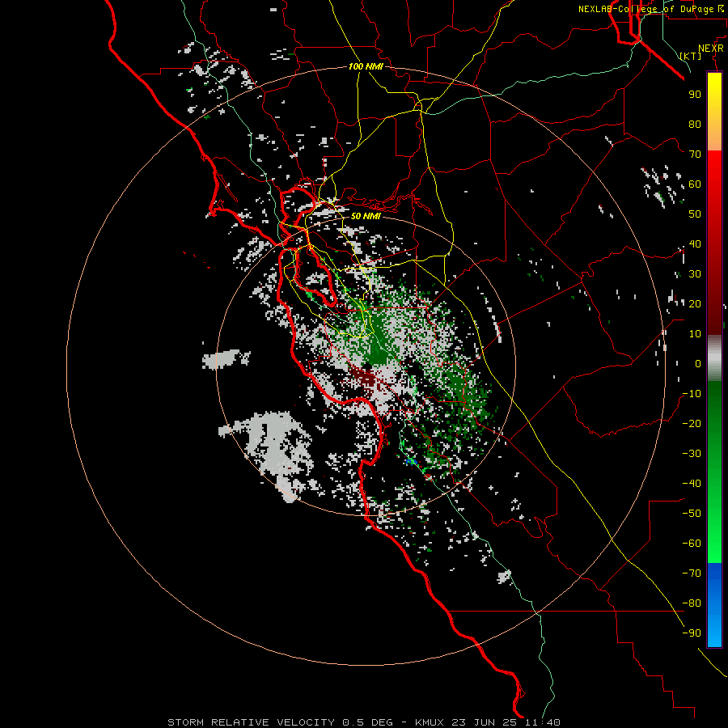
Task: Click the -90 value on velocity scale
Action: tap(692, 633)
